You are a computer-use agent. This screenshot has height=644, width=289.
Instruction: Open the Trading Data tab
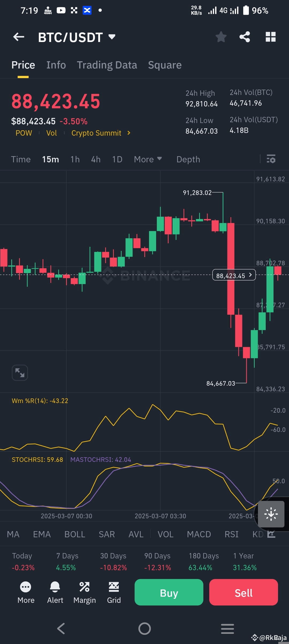pos(107,65)
